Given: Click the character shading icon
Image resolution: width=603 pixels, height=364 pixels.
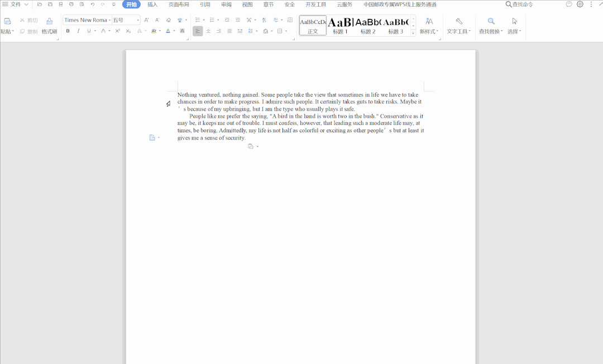Looking at the screenshot, I should pyautogui.click(x=182, y=31).
